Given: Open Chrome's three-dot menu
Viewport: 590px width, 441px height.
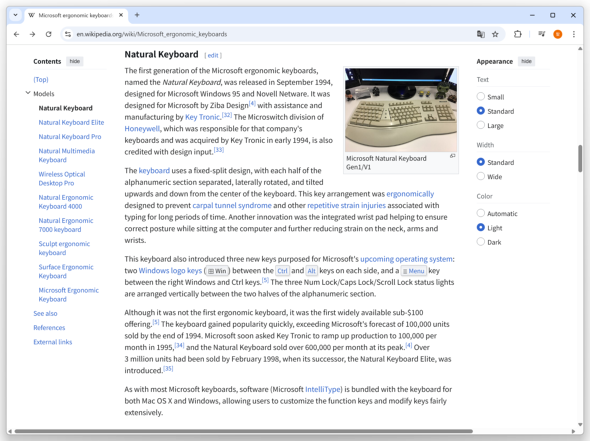Looking at the screenshot, I should [573, 34].
